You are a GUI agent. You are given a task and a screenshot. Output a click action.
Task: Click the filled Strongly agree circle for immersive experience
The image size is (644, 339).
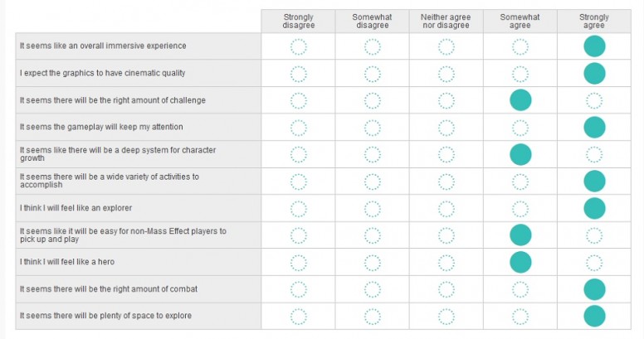click(594, 46)
